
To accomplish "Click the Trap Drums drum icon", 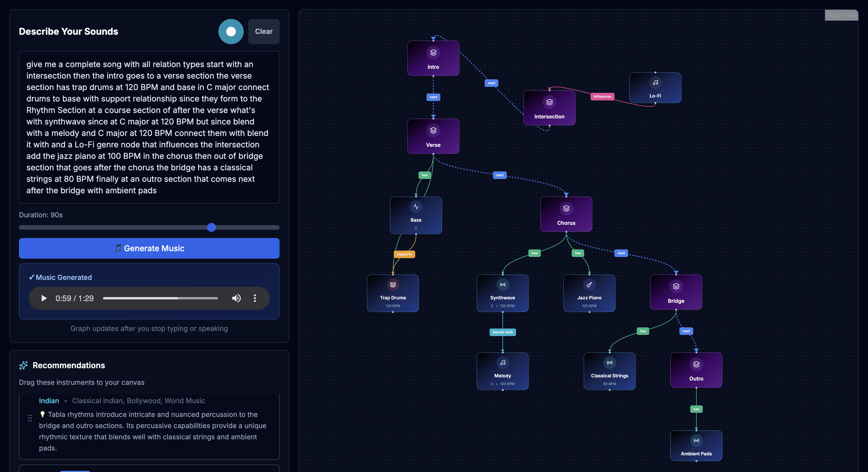I will 393,285.
